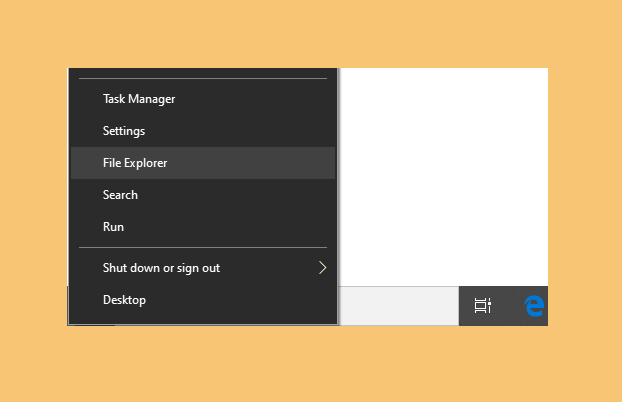Image resolution: width=622 pixels, height=402 pixels.
Task: Launch Microsoft Edge from the taskbar
Action: [534, 306]
